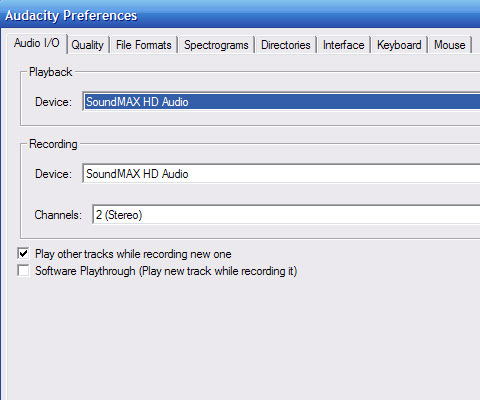Screen dimensions: 480x400
Task: Uncheck Play other tracks while recording checkbox
Action: pos(23,254)
